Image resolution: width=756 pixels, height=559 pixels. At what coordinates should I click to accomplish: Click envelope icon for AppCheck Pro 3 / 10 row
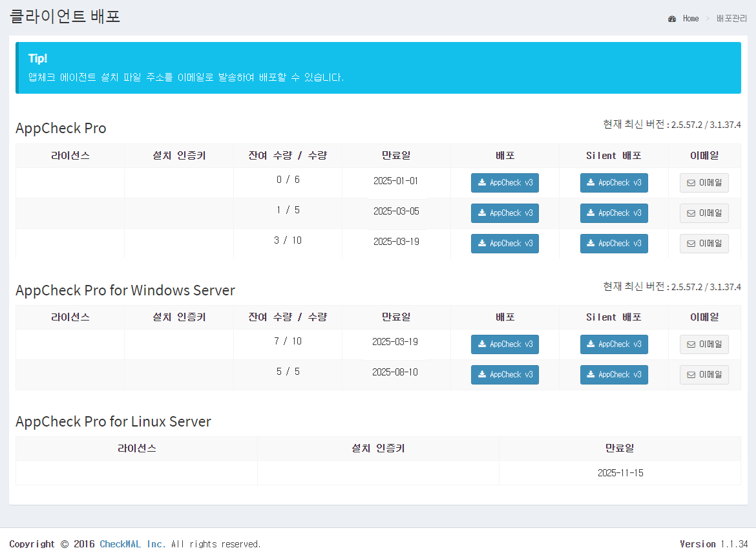[x=691, y=244]
